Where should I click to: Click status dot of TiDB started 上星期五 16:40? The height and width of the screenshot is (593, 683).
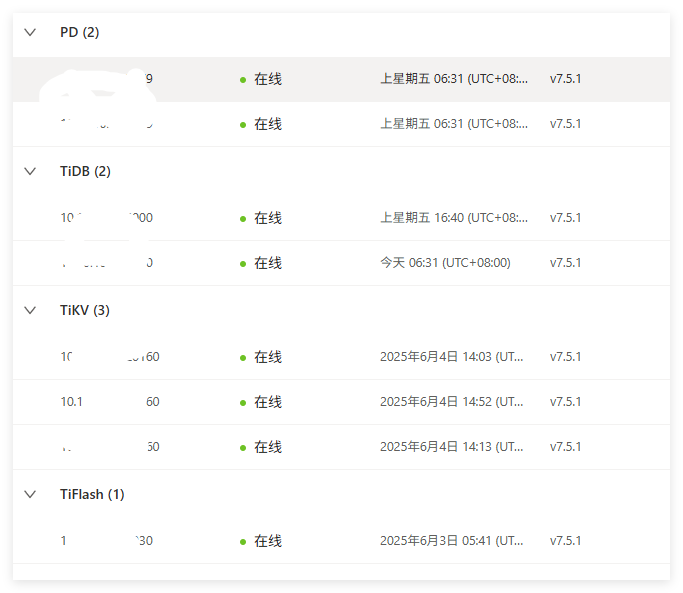pos(243,218)
